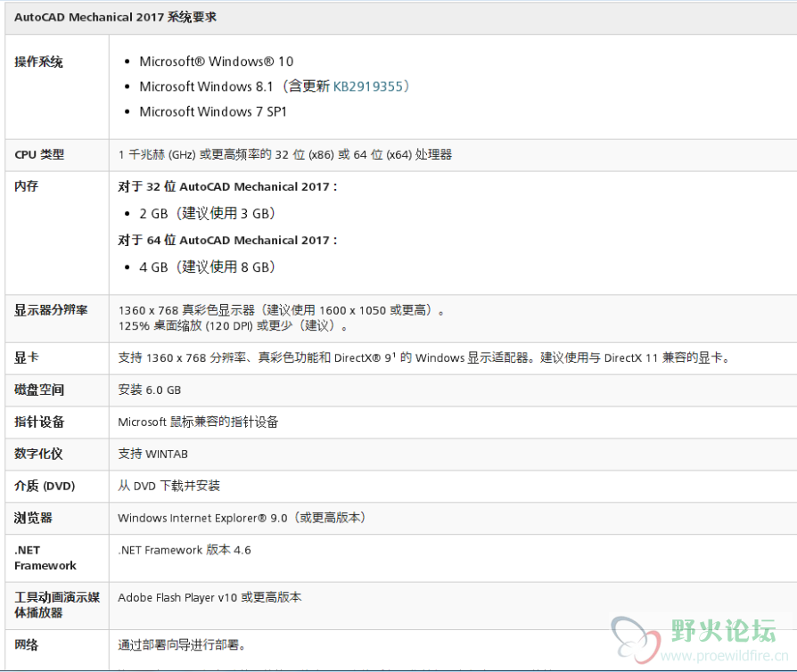Click the '对于 64 位 AutoCAD Mechanical 2017' heading
This screenshot has height=672, width=797.
click(227, 240)
